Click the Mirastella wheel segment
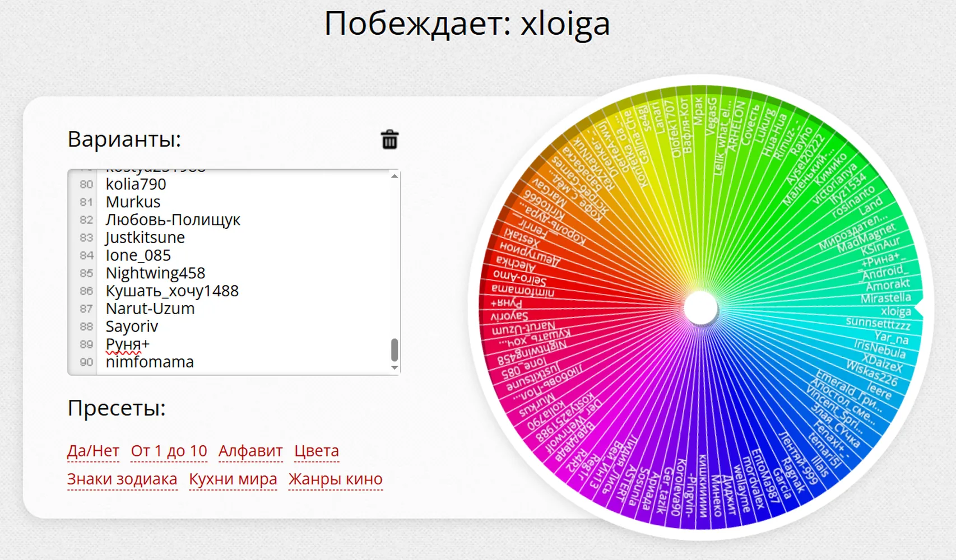 click(886, 297)
